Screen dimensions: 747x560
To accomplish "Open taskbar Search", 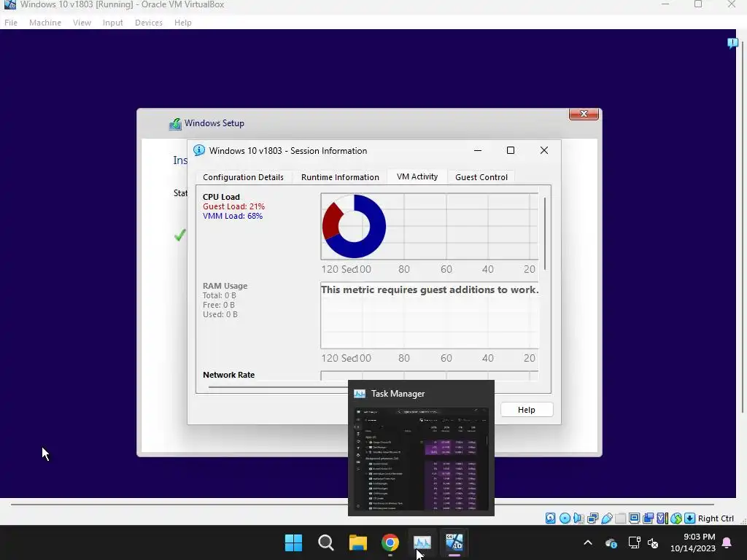I will coord(326,542).
